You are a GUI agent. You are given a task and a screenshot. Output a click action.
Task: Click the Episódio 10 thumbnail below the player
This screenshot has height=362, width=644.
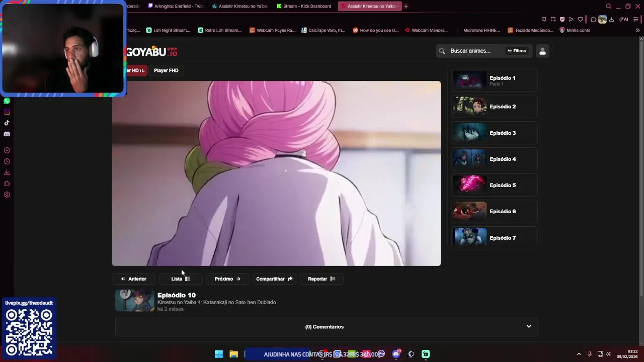tap(135, 301)
